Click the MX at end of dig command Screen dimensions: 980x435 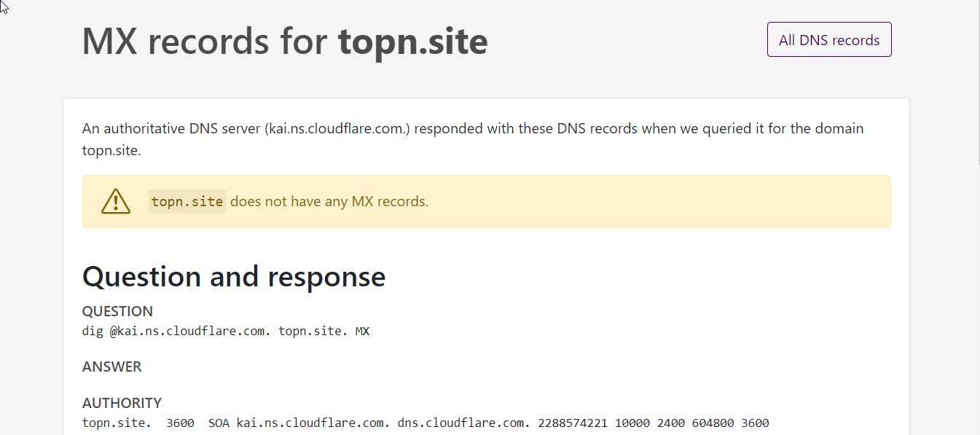pos(362,332)
